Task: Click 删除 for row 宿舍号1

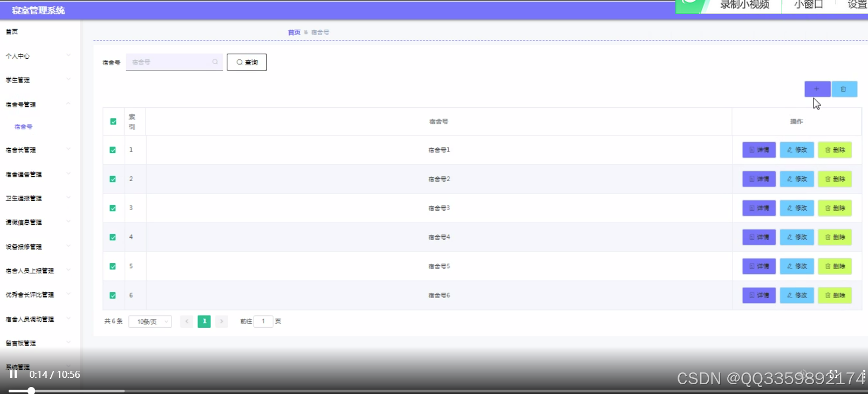Action: pyautogui.click(x=835, y=150)
